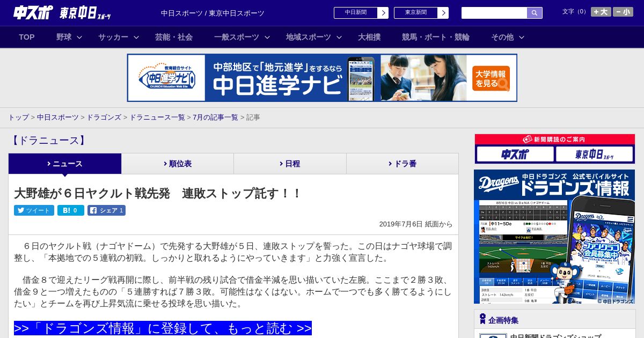Expand the サッカー menu
This screenshot has height=338, width=644.
pyautogui.click(x=119, y=37)
